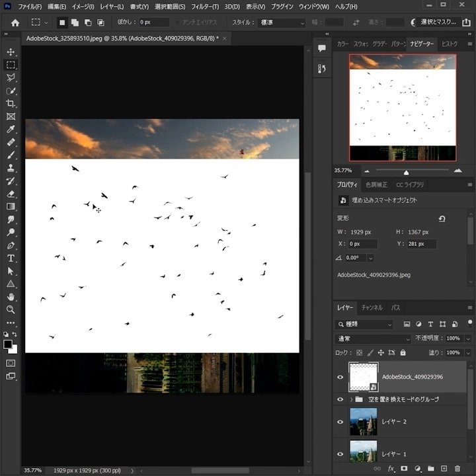Select the Pen tool

pyautogui.click(x=11, y=245)
